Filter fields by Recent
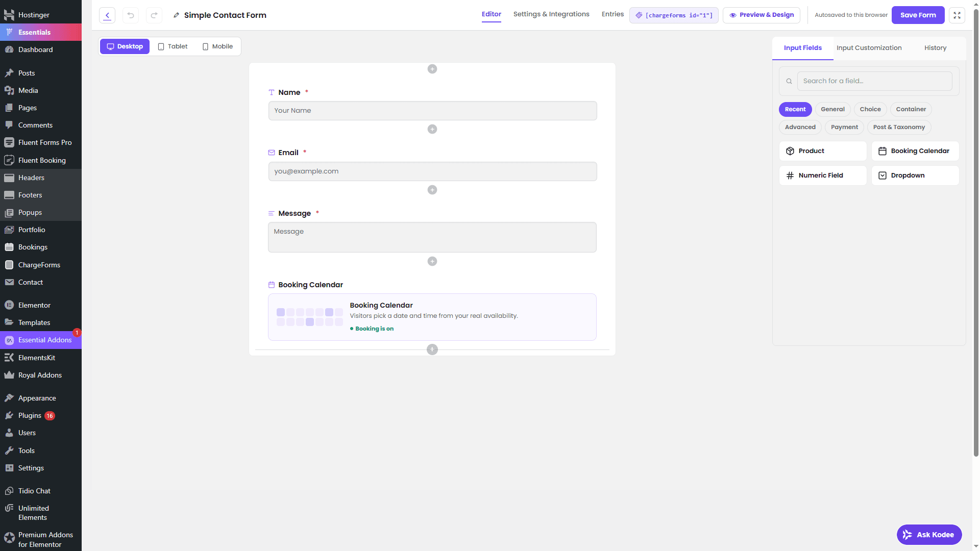 point(795,109)
